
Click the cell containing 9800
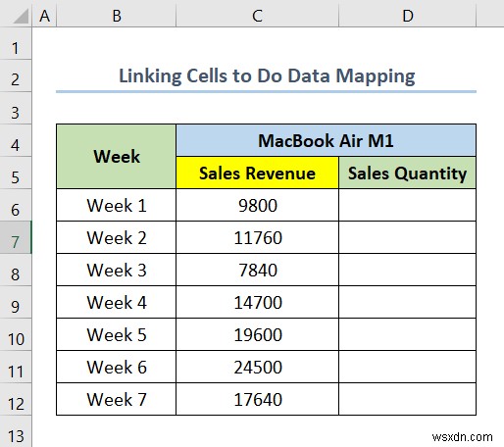click(257, 205)
